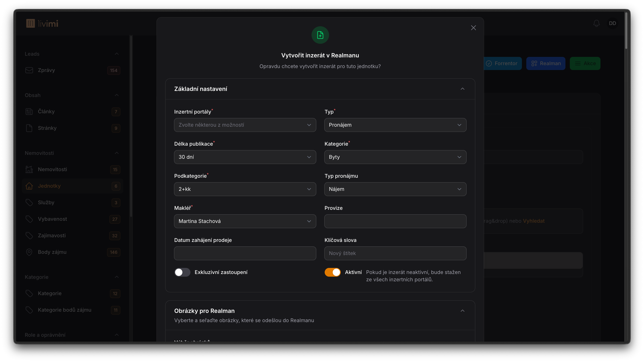Screen dimensions: 644x362
Task: Open the notifications bell
Action: click(x=597, y=23)
